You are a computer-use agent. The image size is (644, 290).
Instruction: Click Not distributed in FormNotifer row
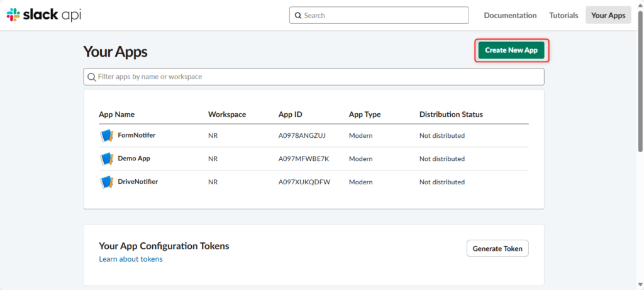[442, 135]
